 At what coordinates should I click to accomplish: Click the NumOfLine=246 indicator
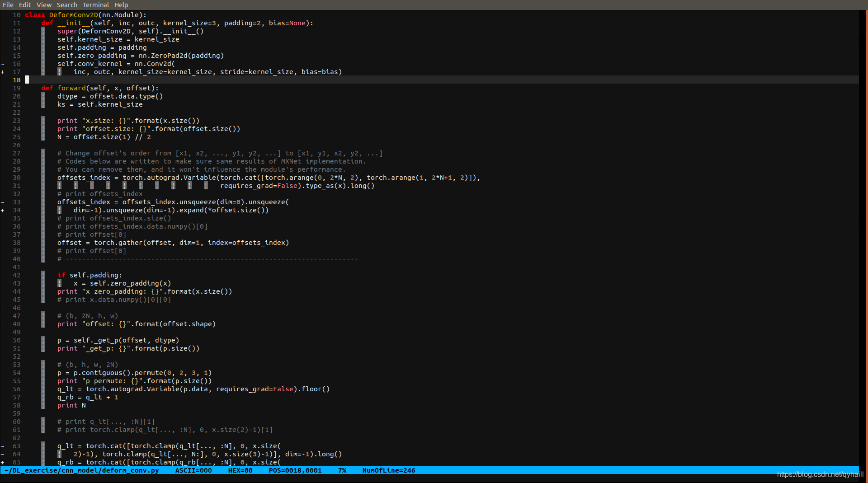[389, 470]
